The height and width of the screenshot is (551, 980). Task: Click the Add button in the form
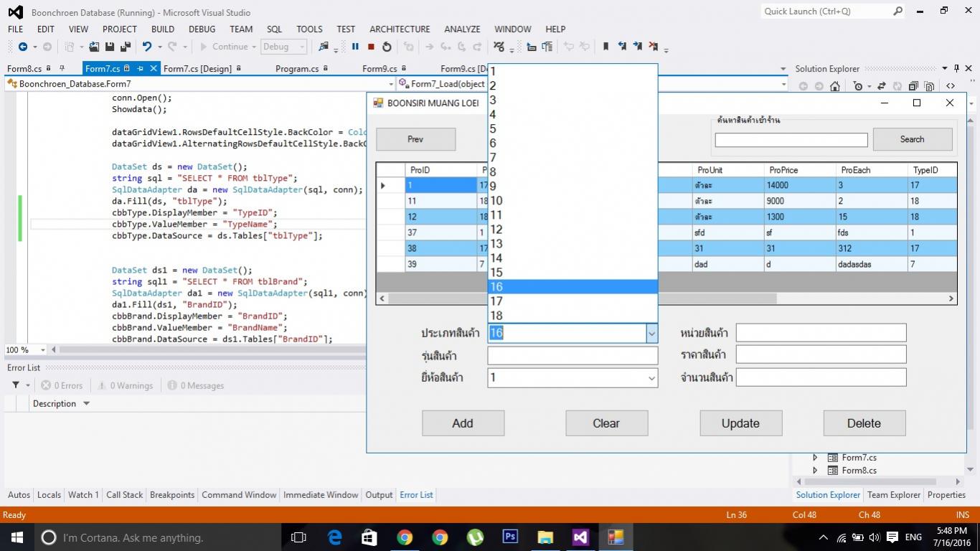(463, 423)
